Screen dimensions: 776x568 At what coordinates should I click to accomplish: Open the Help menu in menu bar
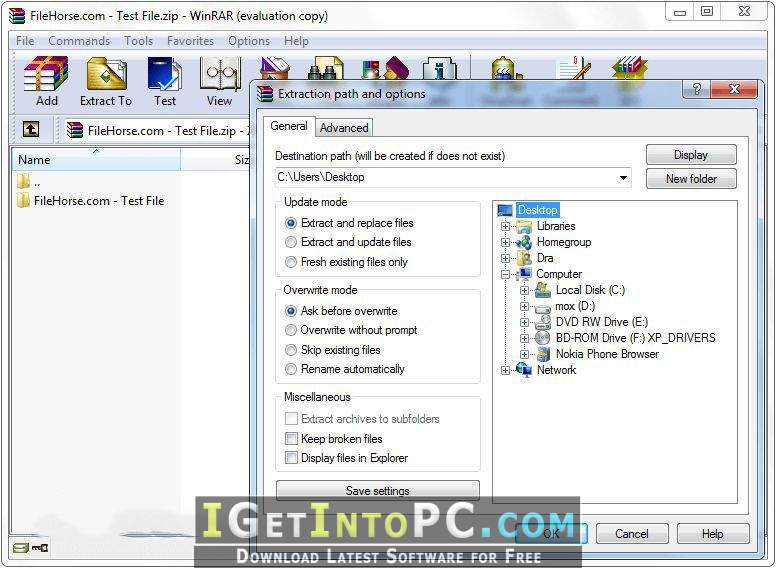coord(296,41)
